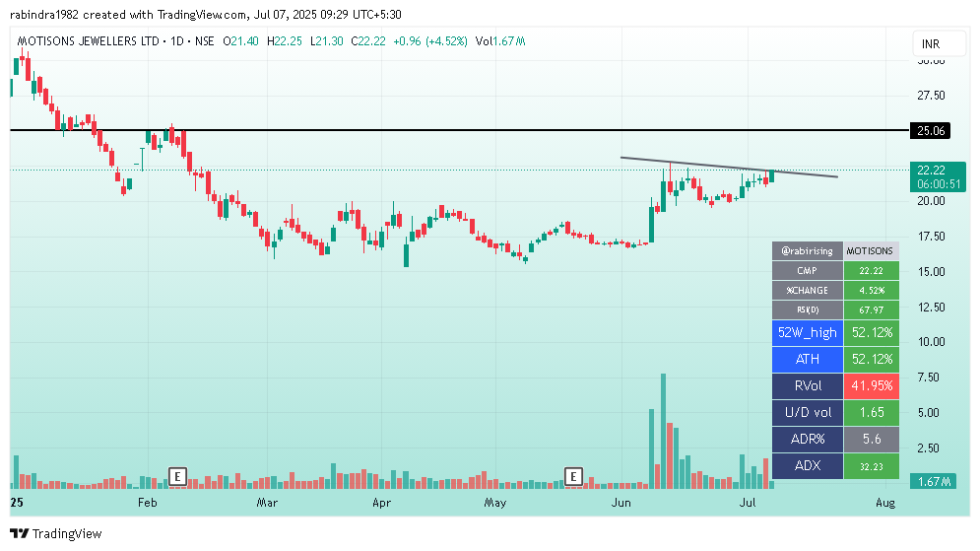Click the Jul label on time axis
Viewport: 980px width, 551px height.
(748, 503)
